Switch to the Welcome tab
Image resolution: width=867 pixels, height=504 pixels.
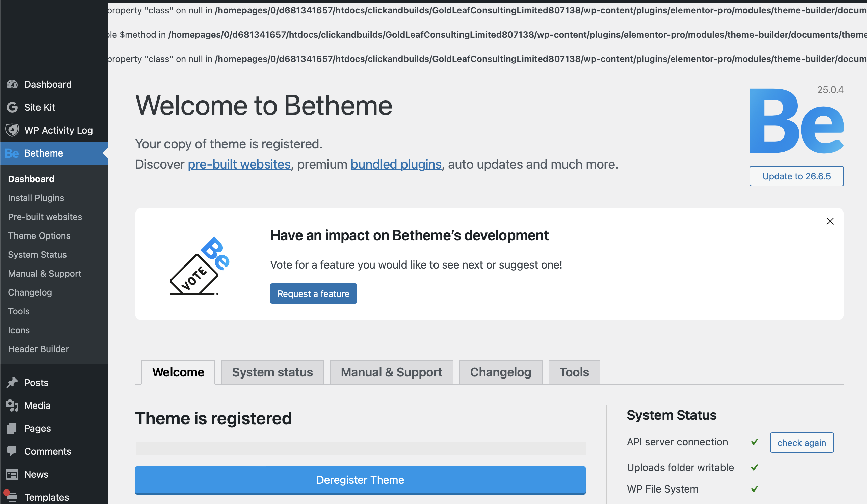coord(178,372)
